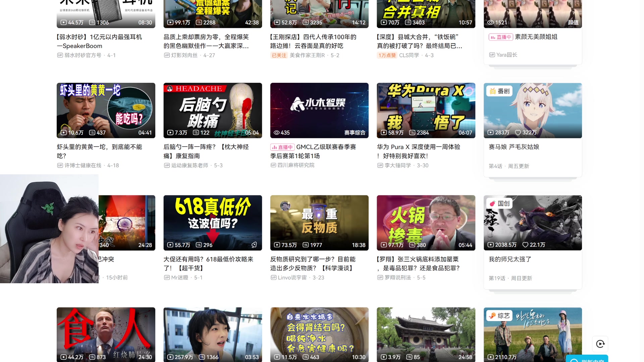
Task: Open the 自来水水垢多 kidney stone thumbnail
Action: (319, 335)
